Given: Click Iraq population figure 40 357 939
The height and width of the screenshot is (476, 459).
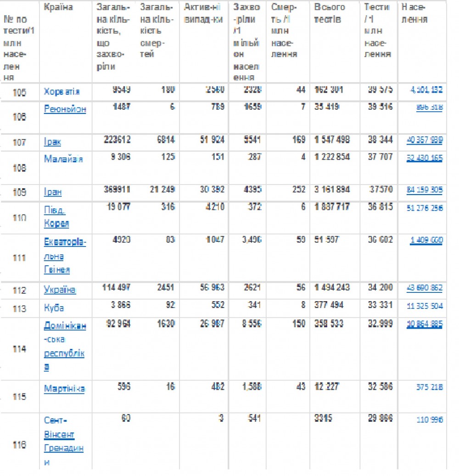Looking at the screenshot, I should [x=425, y=140].
